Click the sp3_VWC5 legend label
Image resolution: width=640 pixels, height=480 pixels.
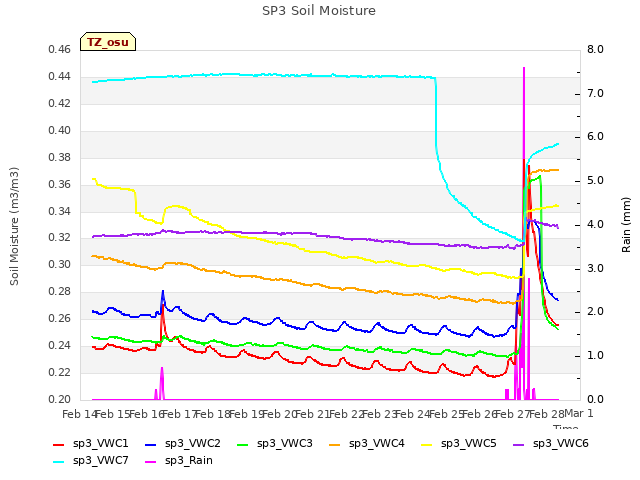pos(469,443)
